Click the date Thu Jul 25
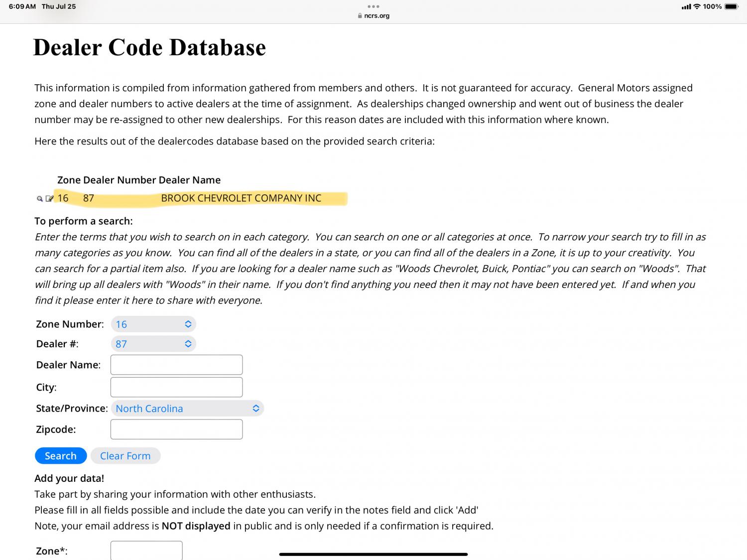Screen dimensions: 747x560 [x=59, y=6]
